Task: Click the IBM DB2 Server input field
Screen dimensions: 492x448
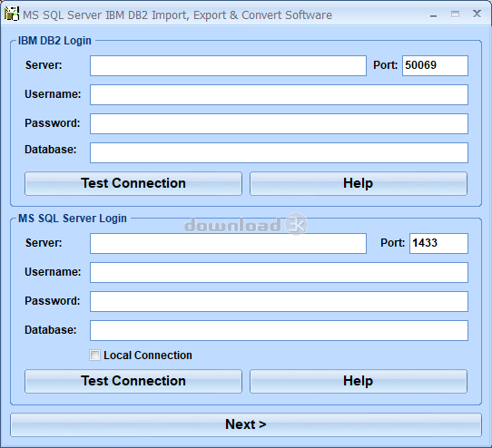Action: click(x=228, y=65)
